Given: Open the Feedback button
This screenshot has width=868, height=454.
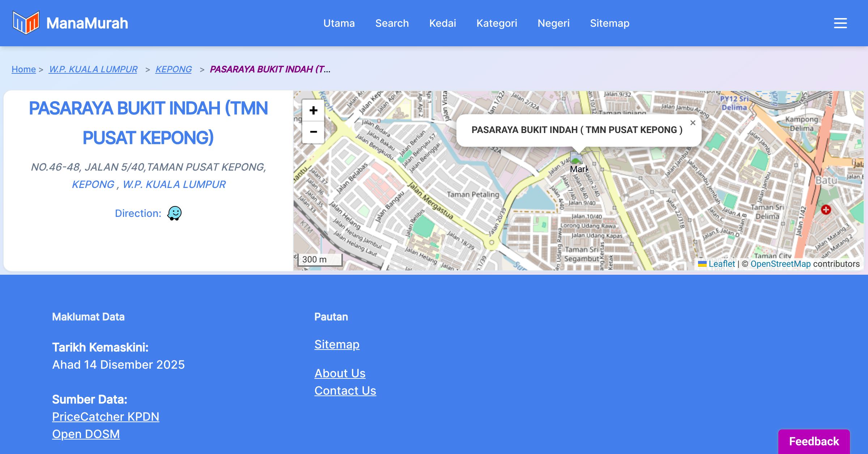Looking at the screenshot, I should pyautogui.click(x=814, y=441).
